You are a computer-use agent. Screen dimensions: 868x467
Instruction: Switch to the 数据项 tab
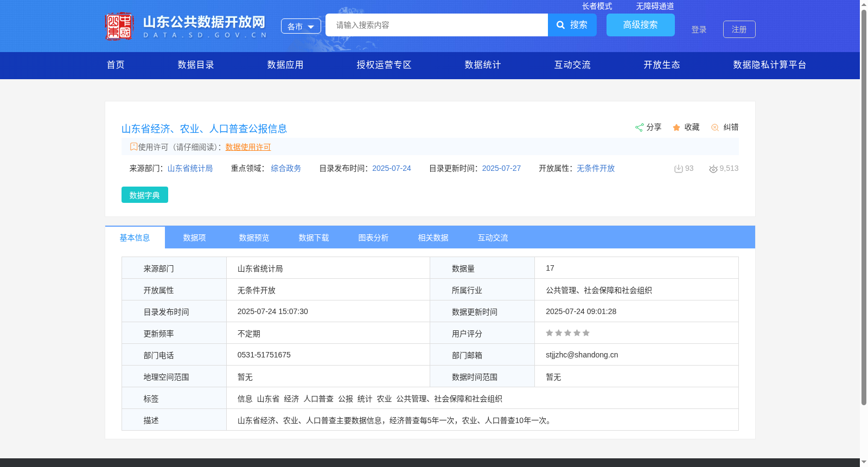[194, 238]
